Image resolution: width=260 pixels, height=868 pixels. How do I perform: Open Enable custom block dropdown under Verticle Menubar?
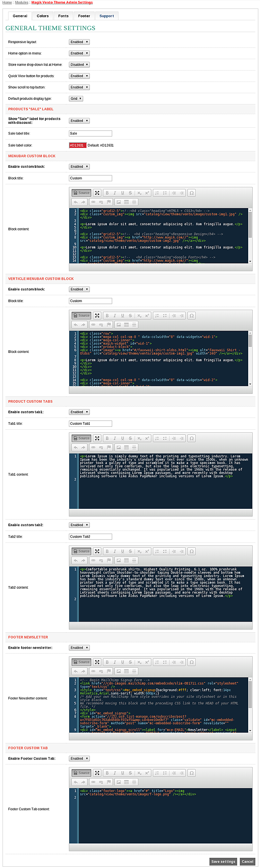click(79, 289)
